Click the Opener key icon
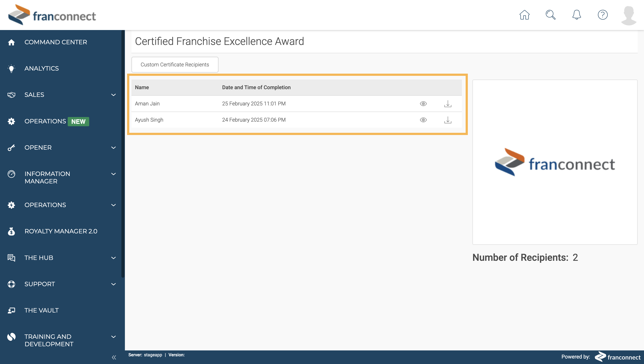The width and height of the screenshot is (644, 364). click(11, 147)
